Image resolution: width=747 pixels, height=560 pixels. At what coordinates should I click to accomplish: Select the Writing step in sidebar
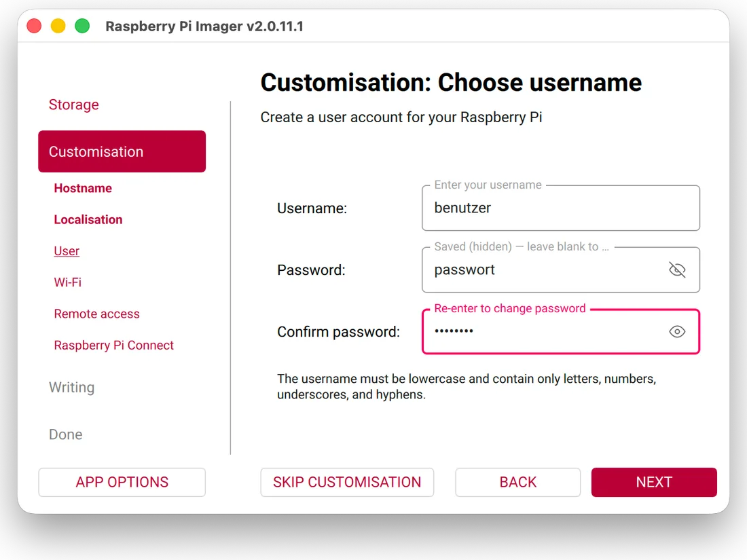tap(71, 387)
